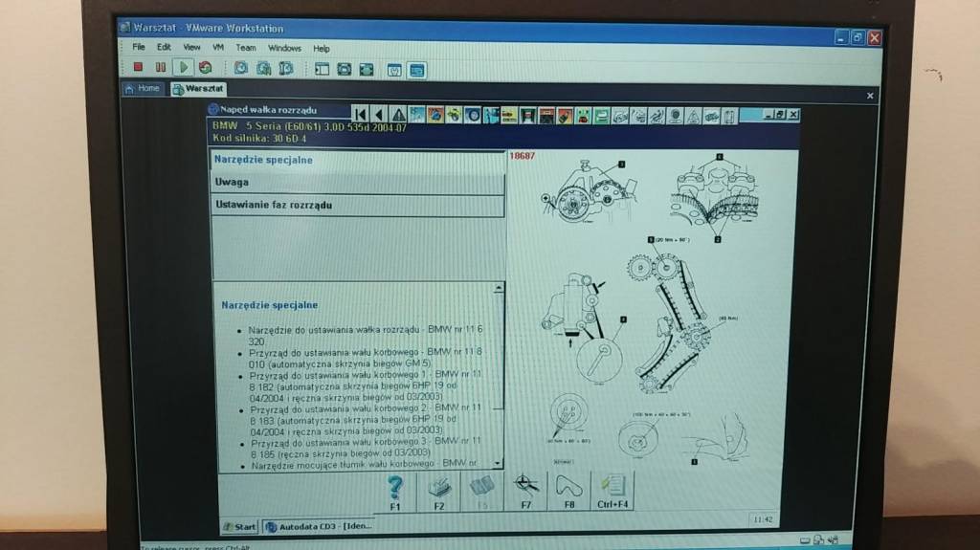
Task: Open the File menu
Action: point(139,47)
